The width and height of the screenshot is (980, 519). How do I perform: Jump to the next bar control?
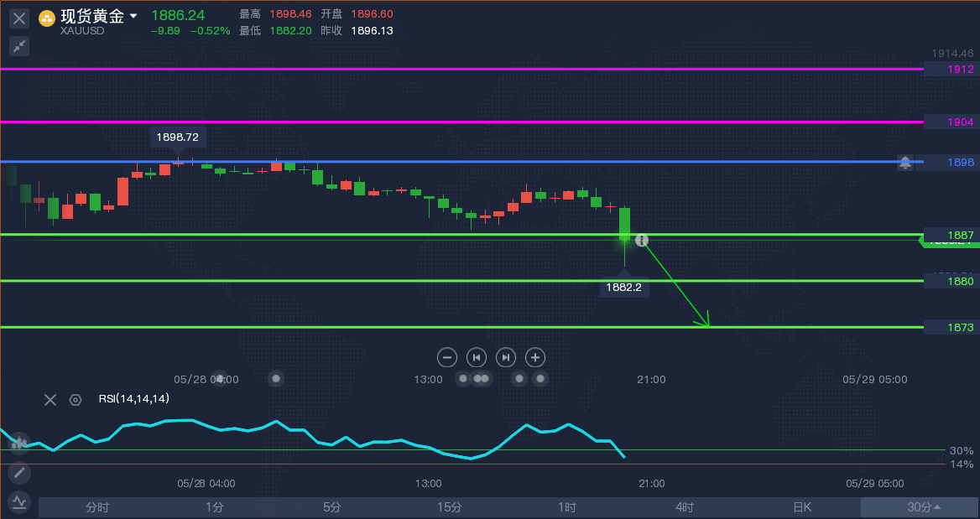click(x=506, y=358)
